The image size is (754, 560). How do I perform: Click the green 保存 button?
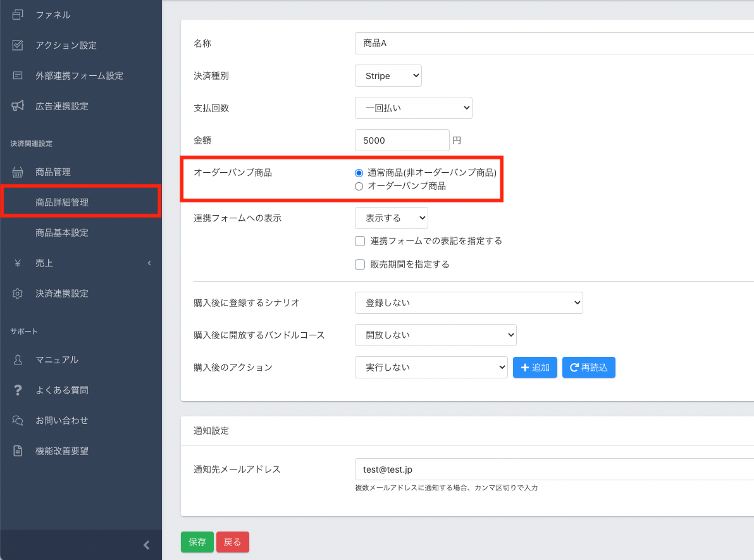click(x=197, y=542)
